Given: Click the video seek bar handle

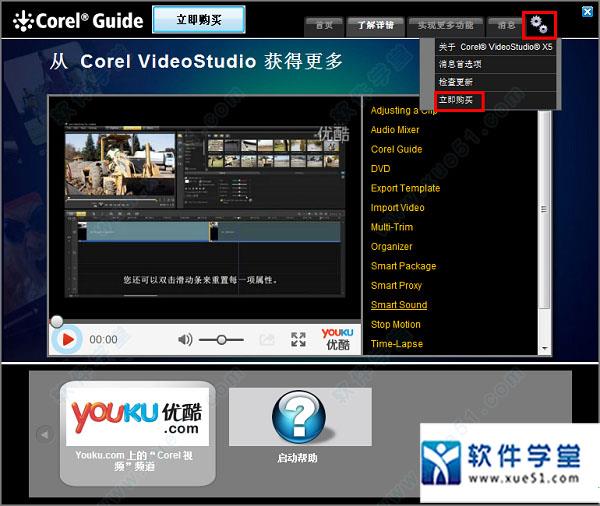Looking at the screenshot, I should pos(57,321).
